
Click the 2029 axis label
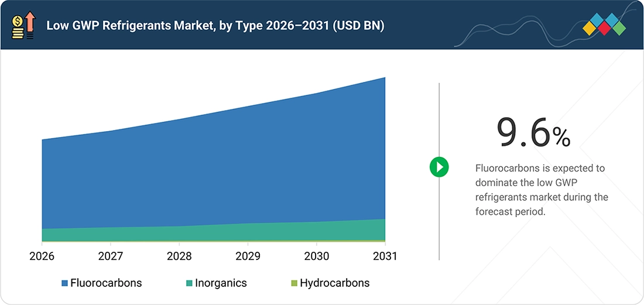[x=248, y=256]
